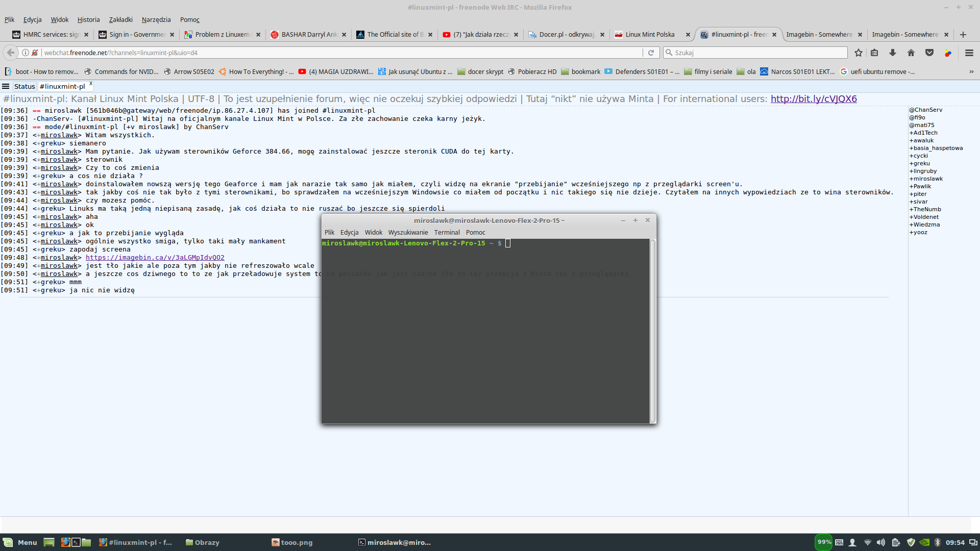The width and height of the screenshot is (980, 551).
Task: Go back with the Firefox back arrow
Action: pos(11,53)
